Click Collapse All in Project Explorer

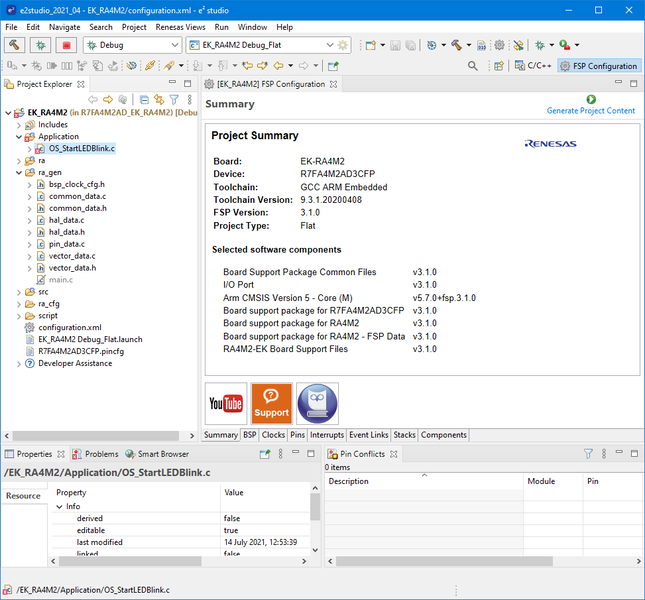coord(144,99)
